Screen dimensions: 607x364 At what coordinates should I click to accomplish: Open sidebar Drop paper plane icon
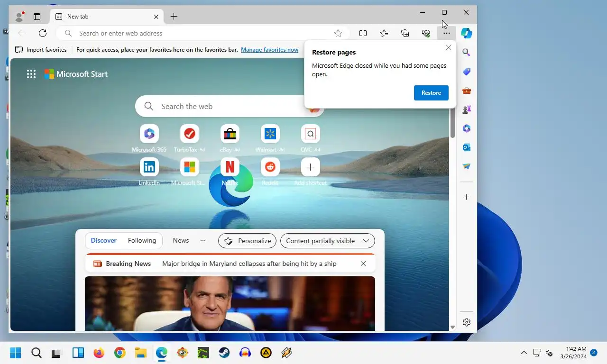tap(467, 166)
